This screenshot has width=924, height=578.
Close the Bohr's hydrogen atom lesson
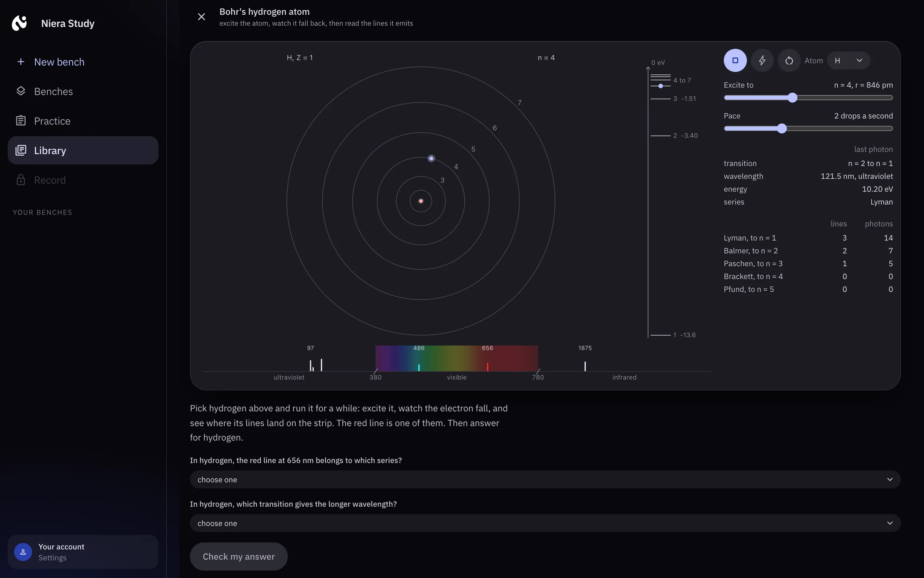point(201,17)
